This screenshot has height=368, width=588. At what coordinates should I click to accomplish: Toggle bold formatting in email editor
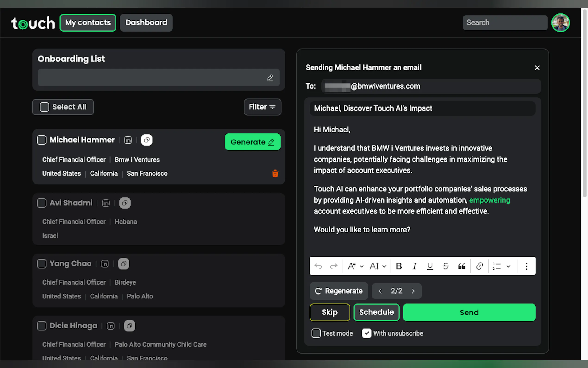(x=399, y=266)
